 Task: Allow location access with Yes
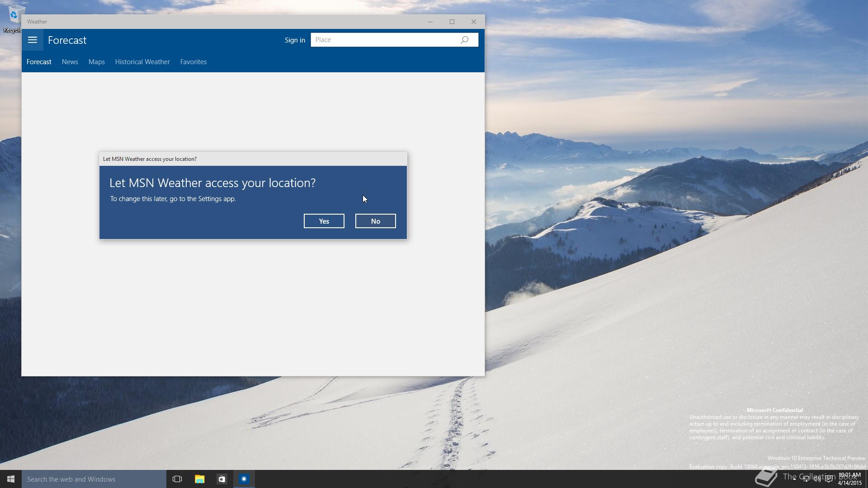(x=324, y=221)
